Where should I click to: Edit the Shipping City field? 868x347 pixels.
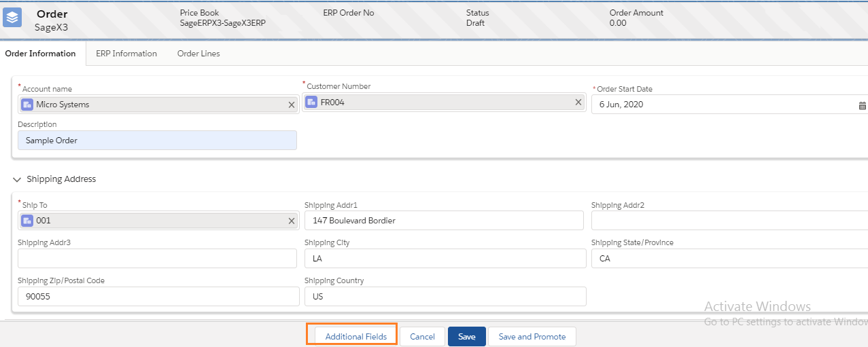[445, 259]
